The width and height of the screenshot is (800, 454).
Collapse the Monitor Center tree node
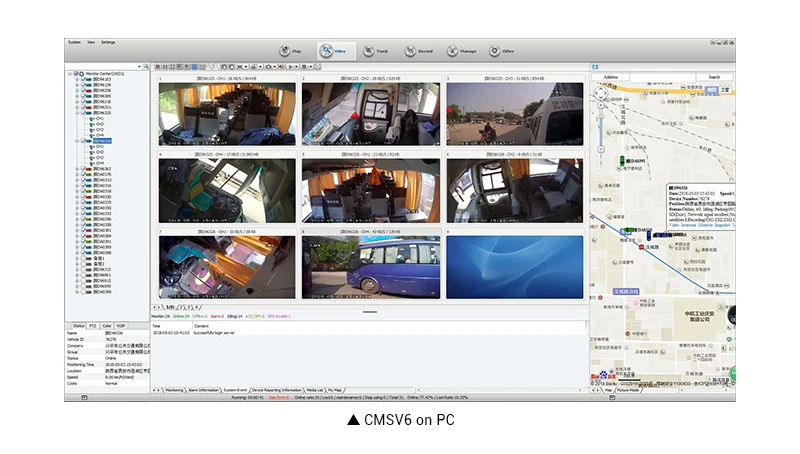tap(70, 74)
